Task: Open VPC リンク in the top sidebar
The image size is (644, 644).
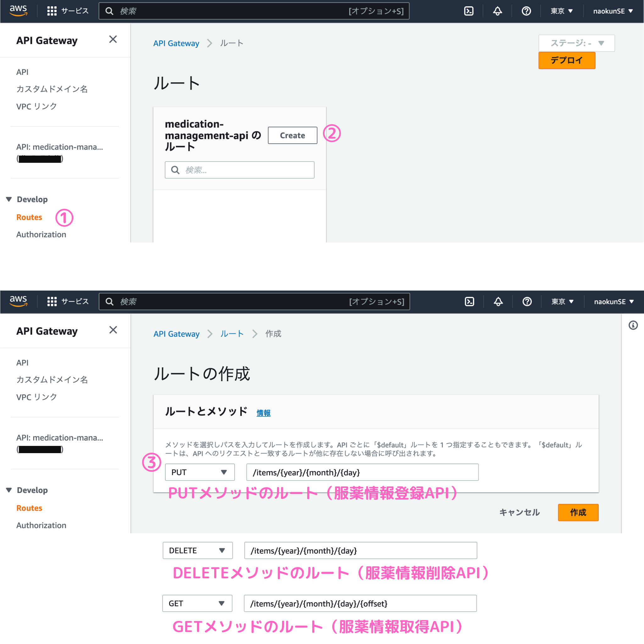Action: [x=37, y=106]
